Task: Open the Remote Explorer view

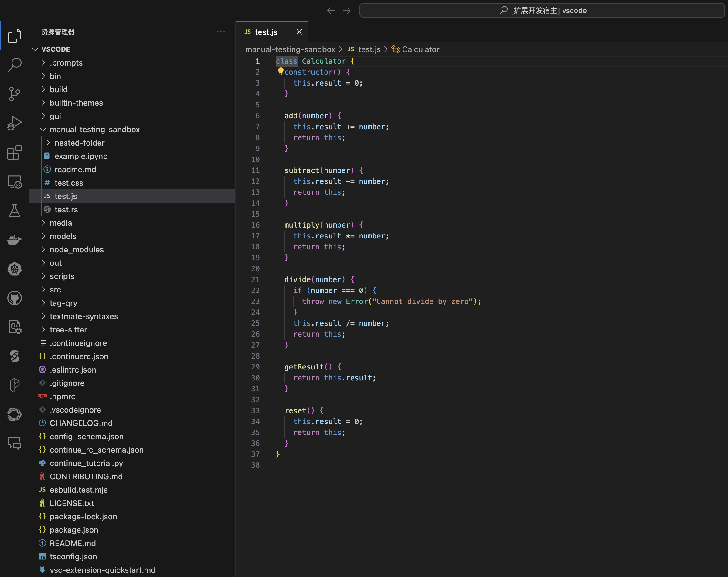Action: (x=14, y=182)
